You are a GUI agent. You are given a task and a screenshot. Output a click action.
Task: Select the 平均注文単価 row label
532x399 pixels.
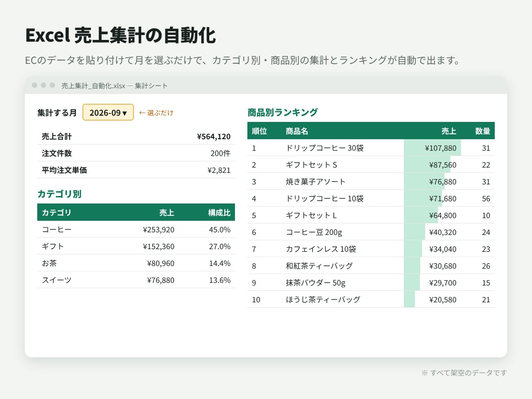(x=64, y=170)
